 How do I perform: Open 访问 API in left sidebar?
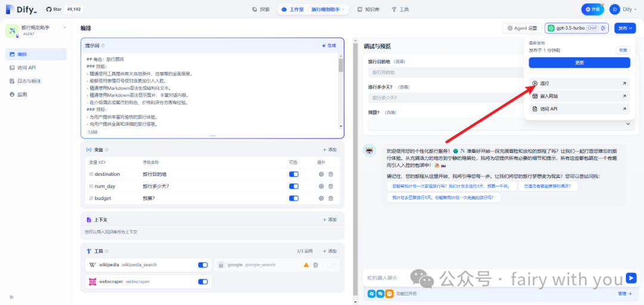point(27,68)
